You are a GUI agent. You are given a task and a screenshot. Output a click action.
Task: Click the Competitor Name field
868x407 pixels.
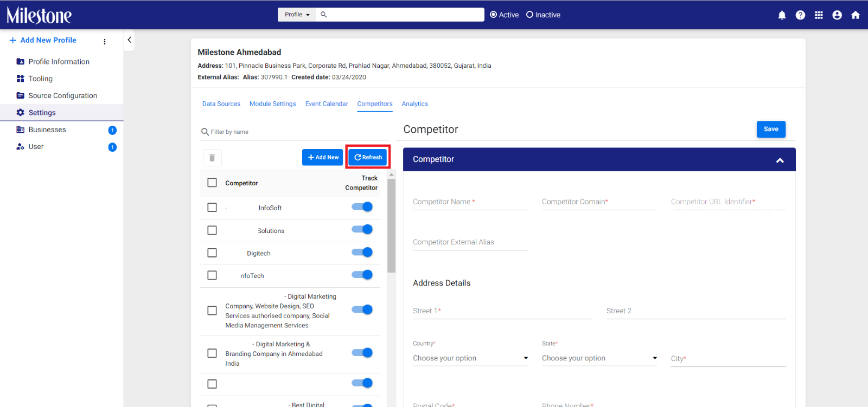470,202
